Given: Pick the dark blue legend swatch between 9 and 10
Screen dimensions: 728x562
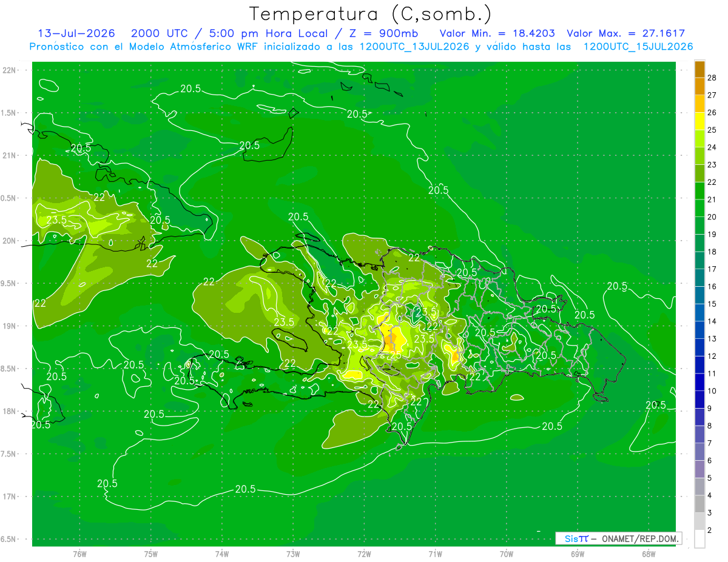Looking at the screenshot, I should (699, 400).
